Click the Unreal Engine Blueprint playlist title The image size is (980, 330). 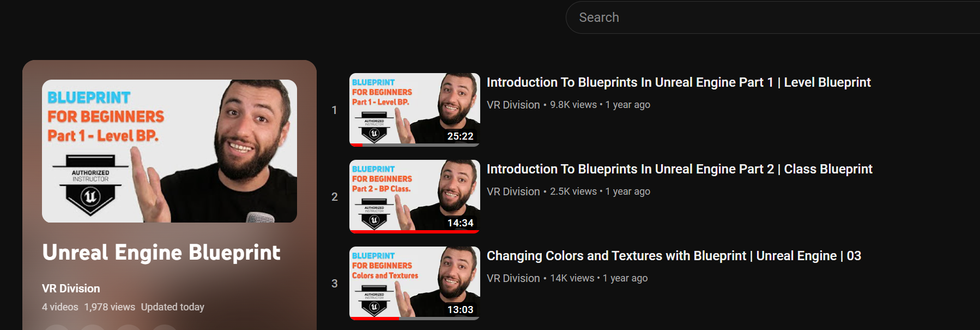coord(161,253)
